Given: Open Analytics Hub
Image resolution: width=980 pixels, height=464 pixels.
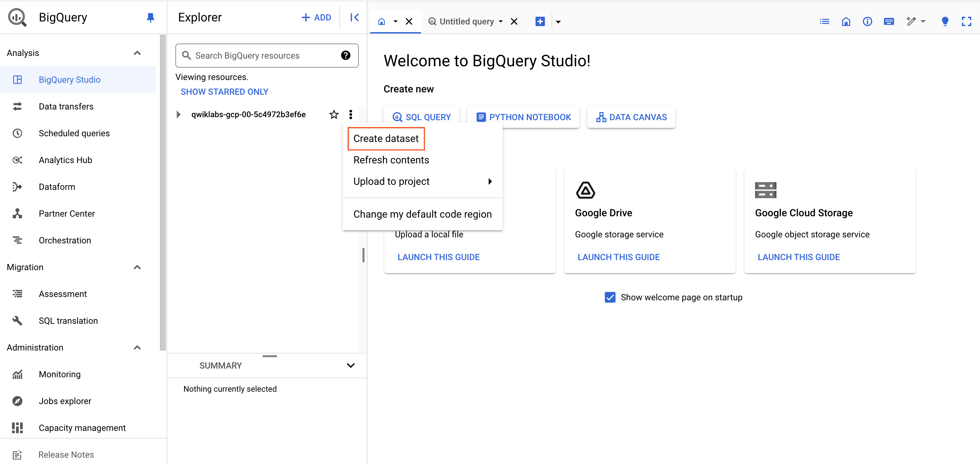Looking at the screenshot, I should pyautogui.click(x=65, y=160).
